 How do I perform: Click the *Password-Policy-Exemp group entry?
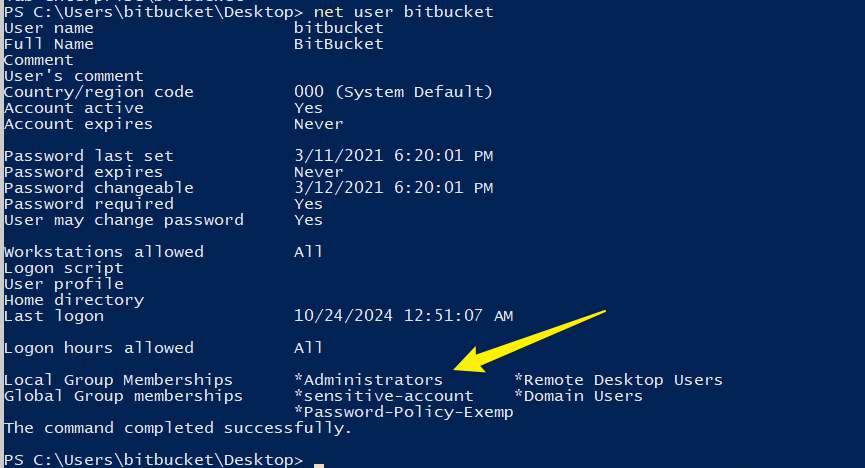(x=403, y=412)
